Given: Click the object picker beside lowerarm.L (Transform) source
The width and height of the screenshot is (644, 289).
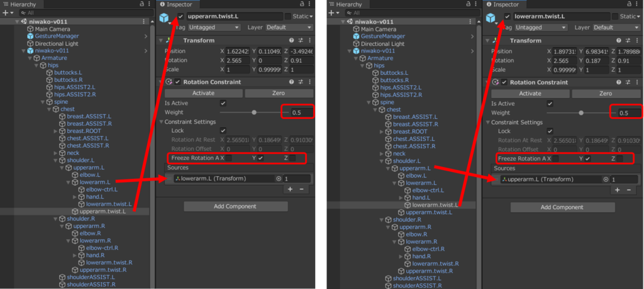Looking at the screenshot, I should [279, 179].
